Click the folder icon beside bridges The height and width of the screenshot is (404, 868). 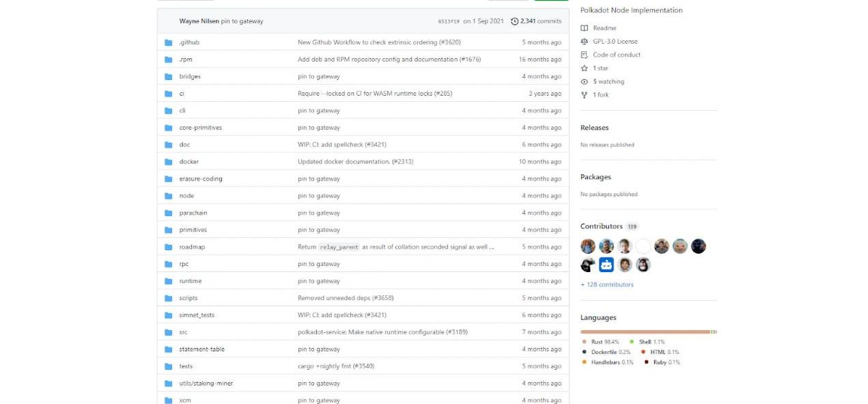coord(169,77)
